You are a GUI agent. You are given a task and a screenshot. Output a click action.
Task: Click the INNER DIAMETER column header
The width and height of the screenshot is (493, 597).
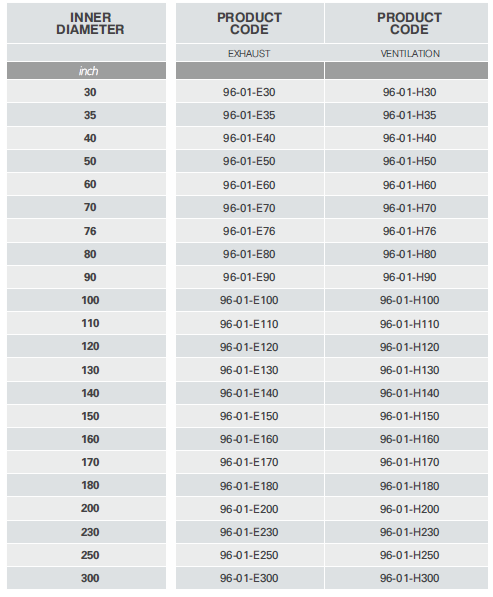click(90, 23)
